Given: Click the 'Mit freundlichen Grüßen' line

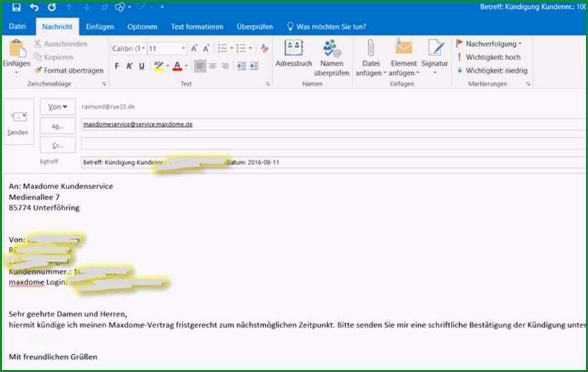Looking at the screenshot, I should 53,357.
